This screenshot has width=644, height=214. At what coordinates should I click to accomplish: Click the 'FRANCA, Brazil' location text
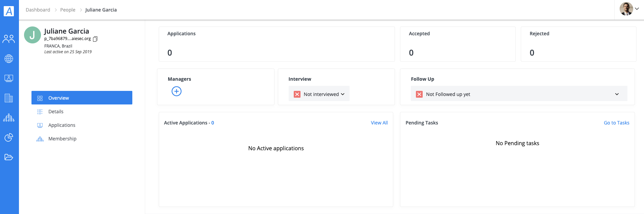coord(58,46)
